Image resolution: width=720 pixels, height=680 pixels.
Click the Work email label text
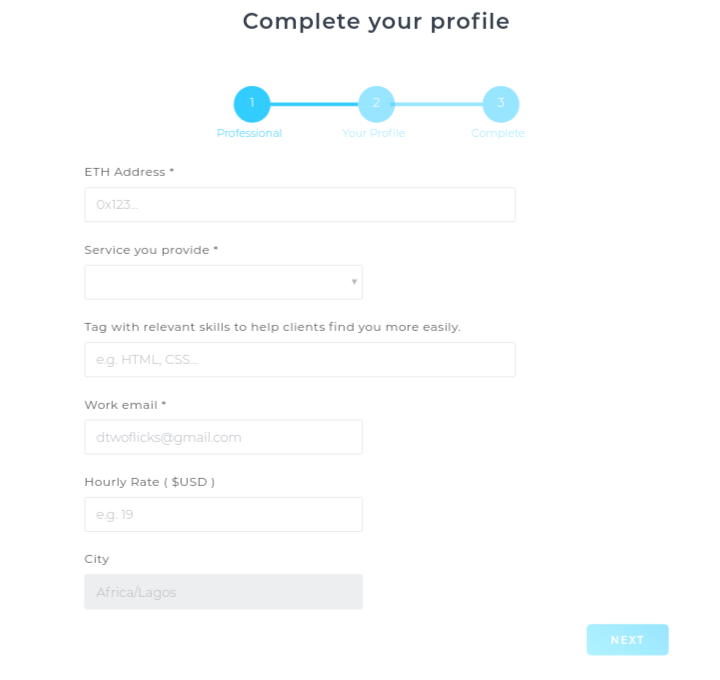pyautogui.click(x=125, y=405)
